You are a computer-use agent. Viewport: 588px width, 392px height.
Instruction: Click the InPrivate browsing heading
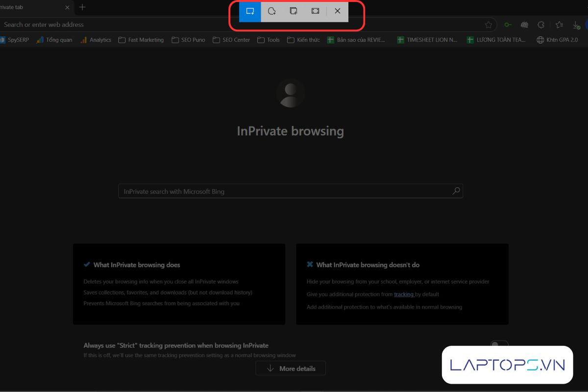click(x=291, y=131)
